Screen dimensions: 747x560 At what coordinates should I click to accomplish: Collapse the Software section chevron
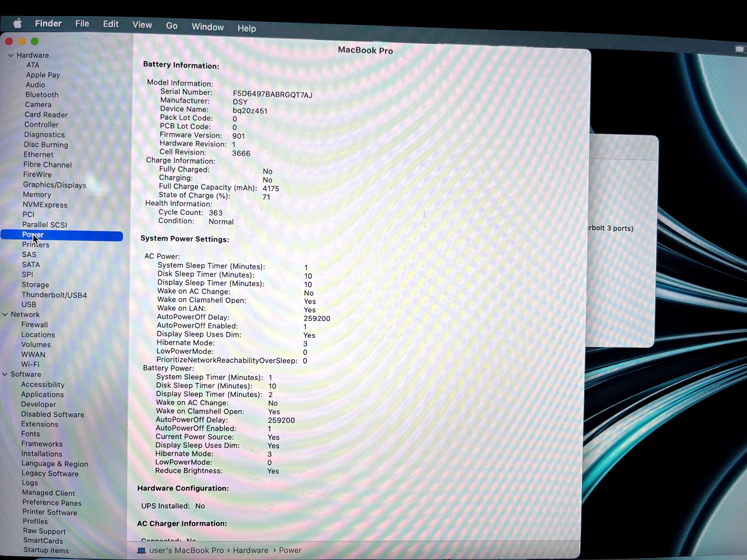click(5, 374)
